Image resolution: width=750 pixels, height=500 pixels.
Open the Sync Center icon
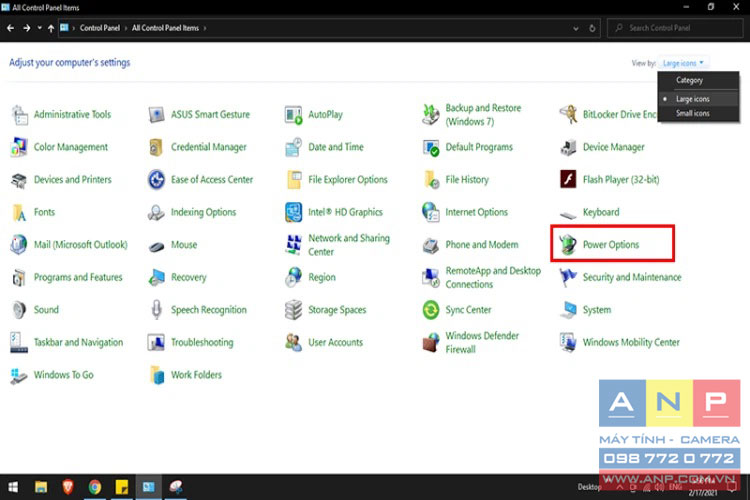coord(431,310)
